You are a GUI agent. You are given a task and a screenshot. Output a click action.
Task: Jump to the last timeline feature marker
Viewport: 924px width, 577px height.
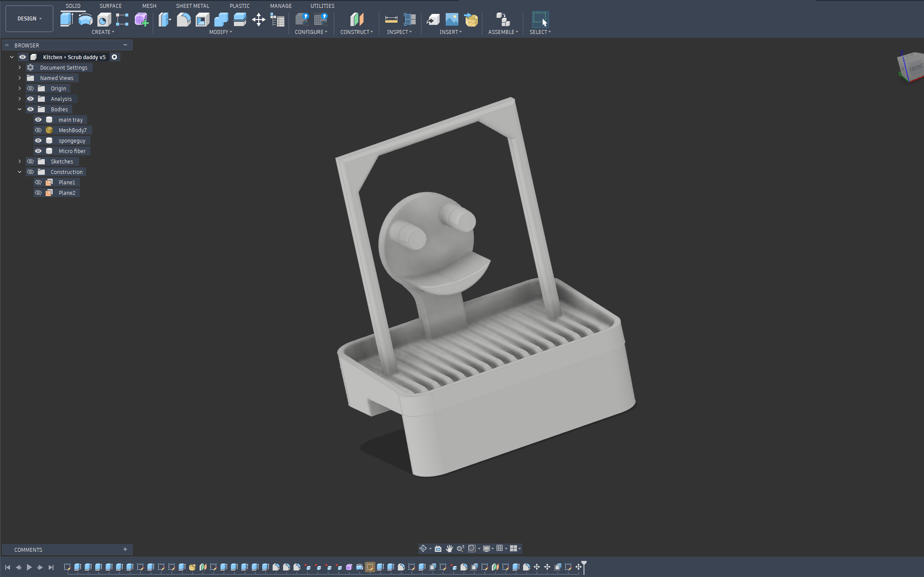point(51,567)
